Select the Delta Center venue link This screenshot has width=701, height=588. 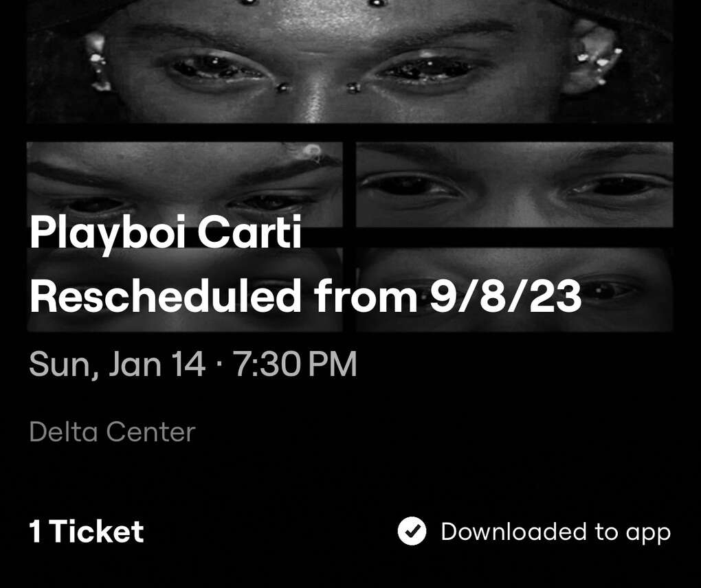pyautogui.click(x=111, y=431)
